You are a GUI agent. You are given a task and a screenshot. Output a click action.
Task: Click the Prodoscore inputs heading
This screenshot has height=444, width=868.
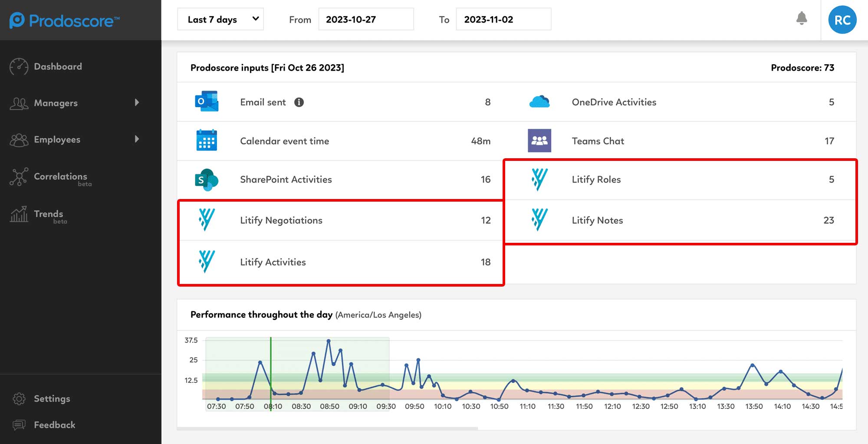click(267, 68)
